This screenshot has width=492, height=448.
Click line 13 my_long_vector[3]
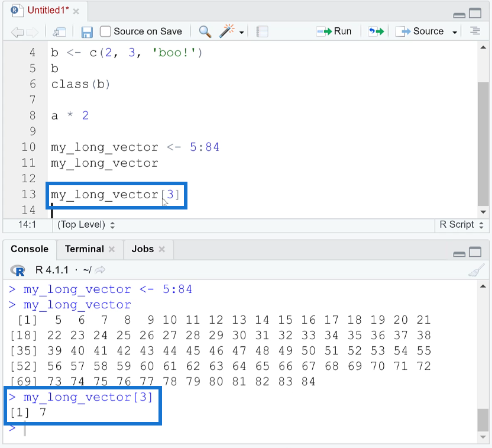(115, 195)
